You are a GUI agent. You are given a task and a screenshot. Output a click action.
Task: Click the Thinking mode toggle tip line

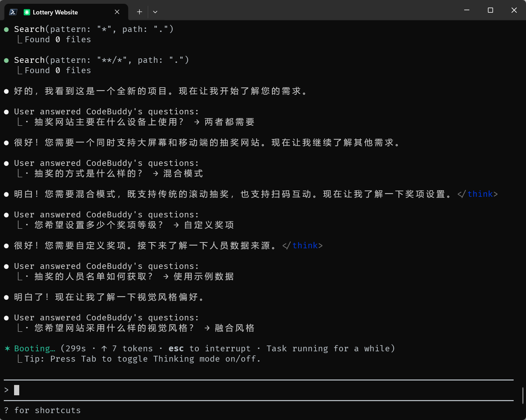pyautogui.click(x=142, y=359)
